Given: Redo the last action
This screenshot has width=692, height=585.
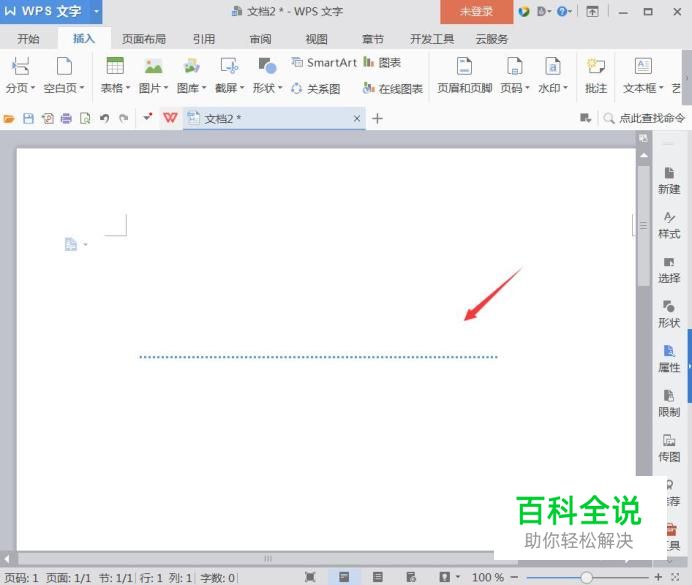Looking at the screenshot, I should click(124, 118).
